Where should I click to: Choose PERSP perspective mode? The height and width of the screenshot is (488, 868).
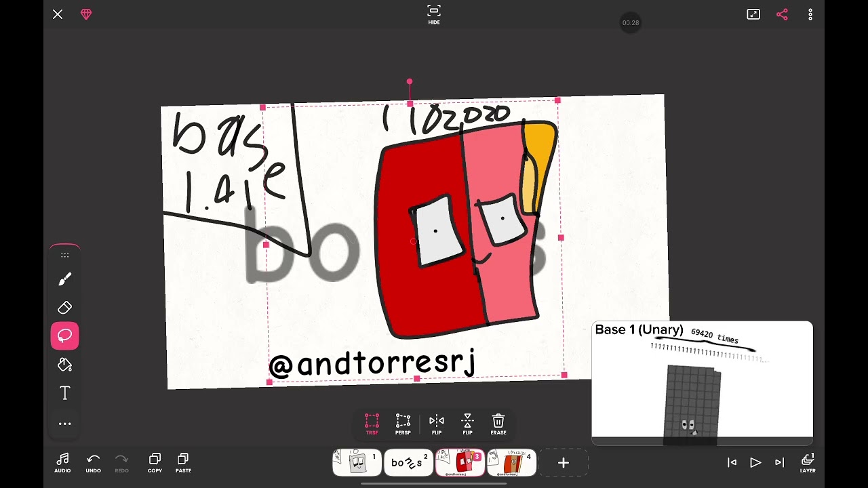[403, 425]
